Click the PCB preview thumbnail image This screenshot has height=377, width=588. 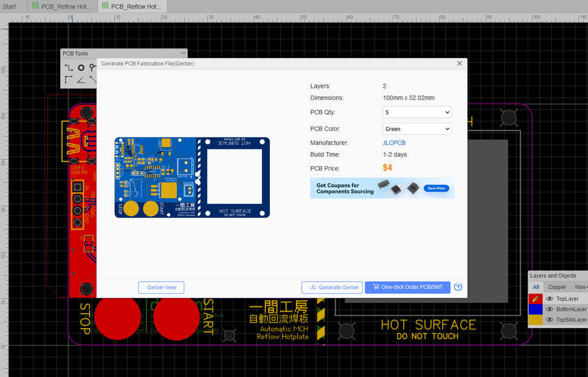click(192, 177)
